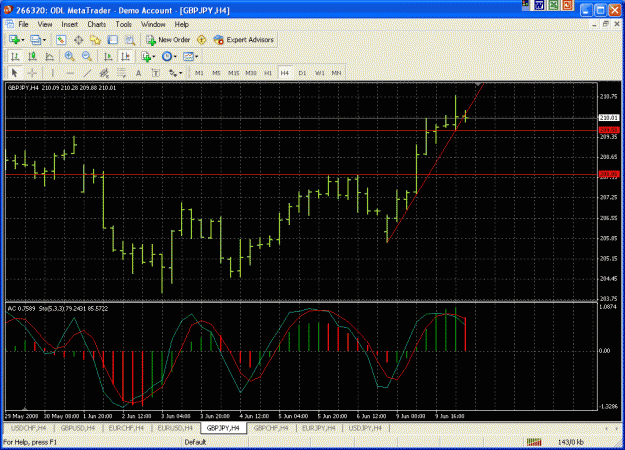Select the Text Label tool
625x450 pixels.
tap(155, 73)
